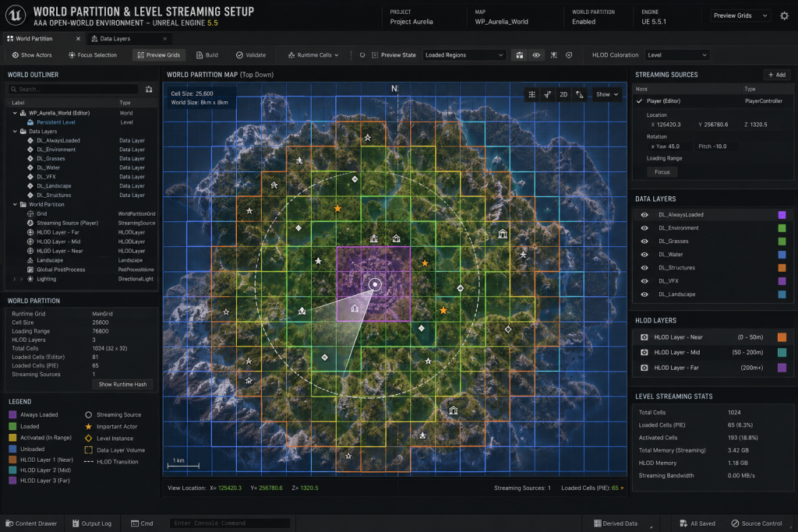
Task: Hide the DL_Water data layer
Action: coord(644,255)
